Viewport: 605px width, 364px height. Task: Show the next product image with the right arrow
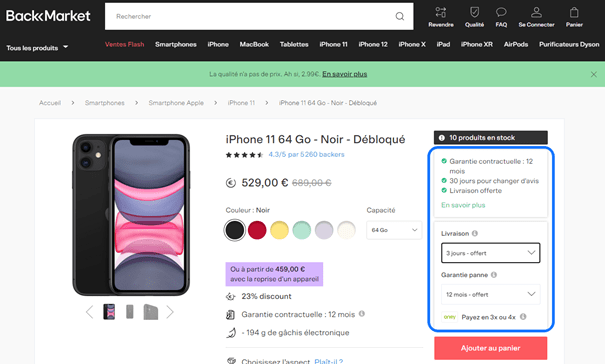(170, 312)
